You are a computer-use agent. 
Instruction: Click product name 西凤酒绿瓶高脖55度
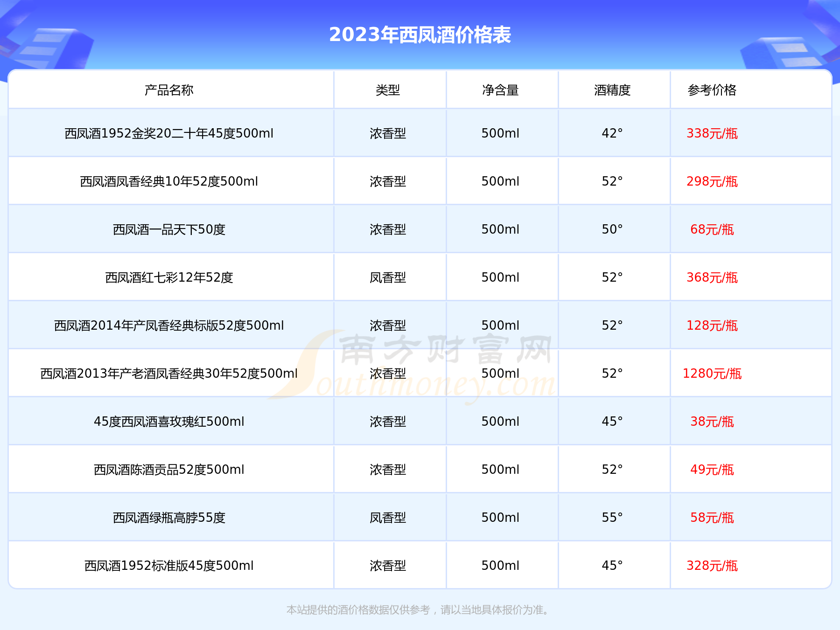coord(169,518)
